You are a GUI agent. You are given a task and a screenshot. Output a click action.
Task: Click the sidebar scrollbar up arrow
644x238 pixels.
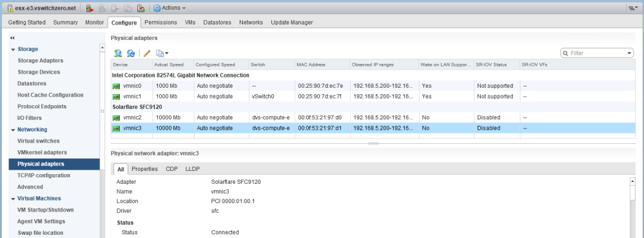[102, 48]
